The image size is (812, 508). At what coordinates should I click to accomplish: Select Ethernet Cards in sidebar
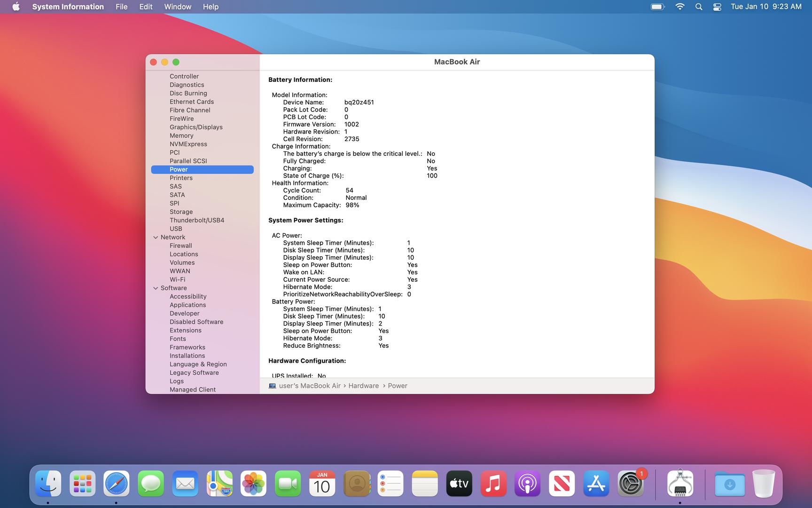192,102
